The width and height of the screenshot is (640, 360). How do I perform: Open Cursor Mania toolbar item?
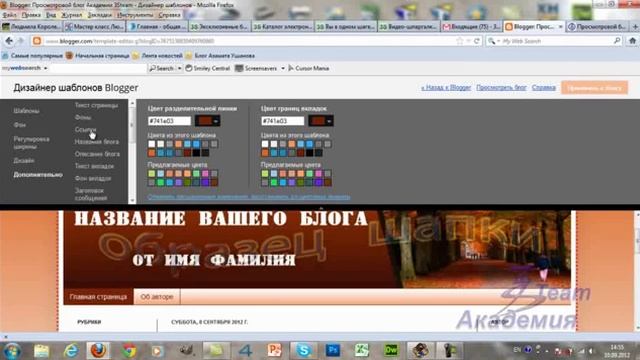click(309, 68)
